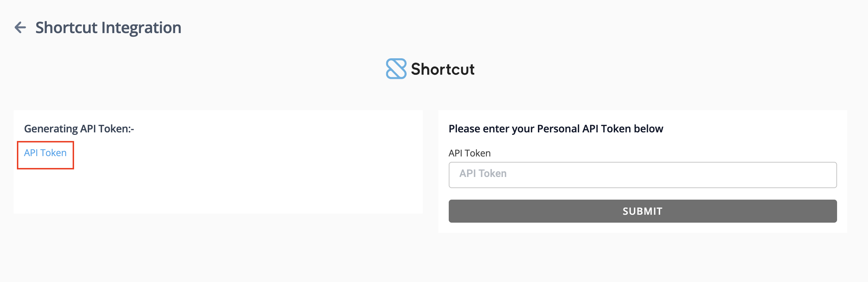
Task: Select the Generating API Token heading
Action: 79,129
